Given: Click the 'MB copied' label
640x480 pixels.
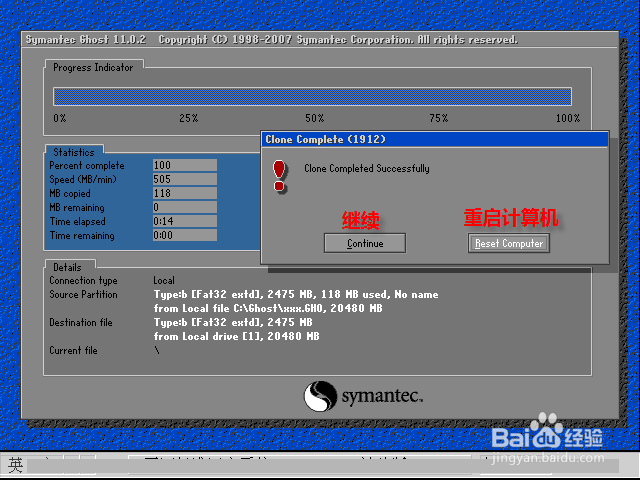Looking at the screenshot, I should point(70,193).
